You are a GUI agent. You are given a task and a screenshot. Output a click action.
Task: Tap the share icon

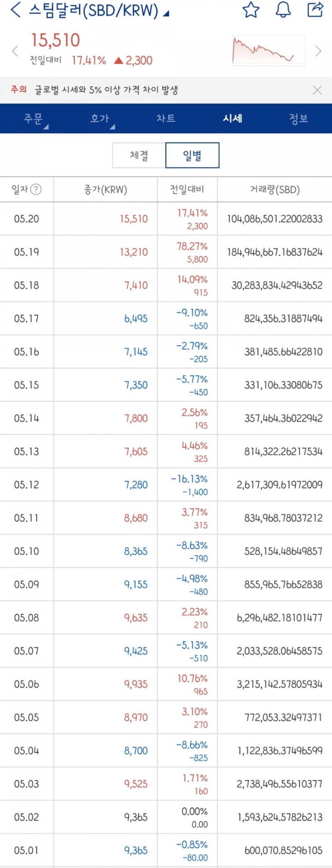coord(315,10)
